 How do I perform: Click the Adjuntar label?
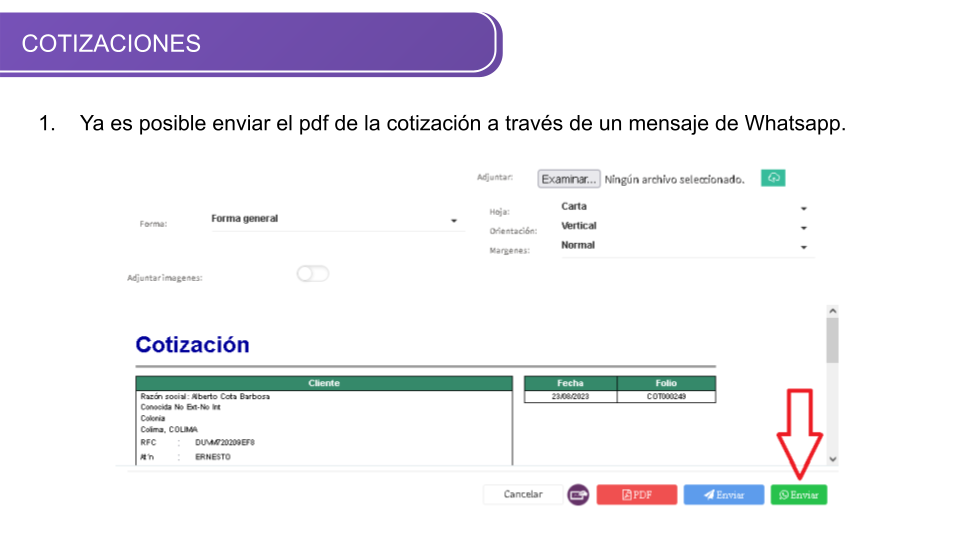coord(495,178)
